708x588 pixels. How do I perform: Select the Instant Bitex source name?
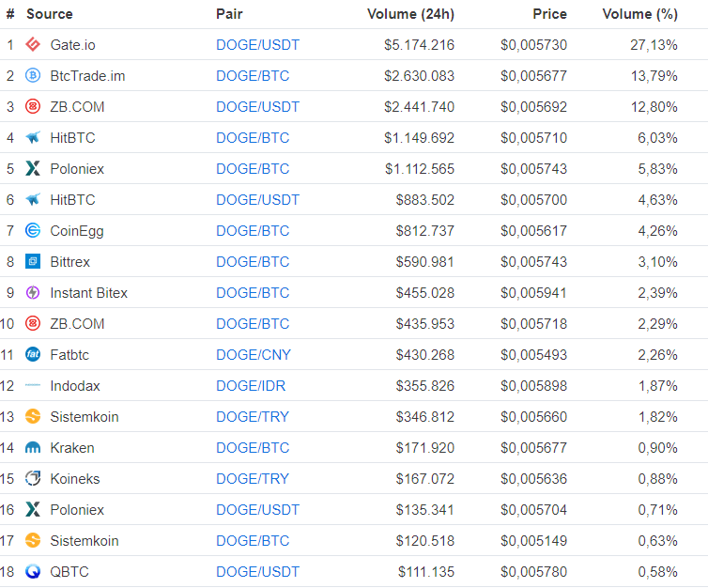pyautogui.click(x=88, y=293)
